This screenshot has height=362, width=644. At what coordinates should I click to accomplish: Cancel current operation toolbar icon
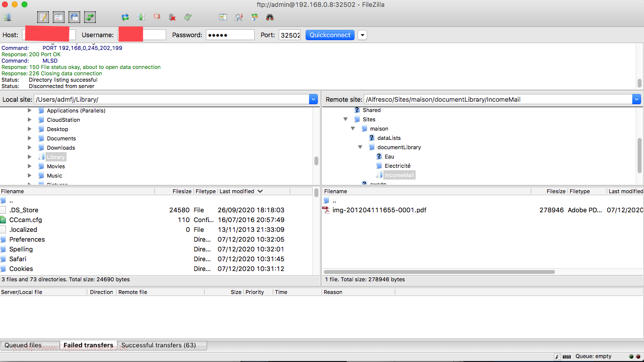(156, 17)
